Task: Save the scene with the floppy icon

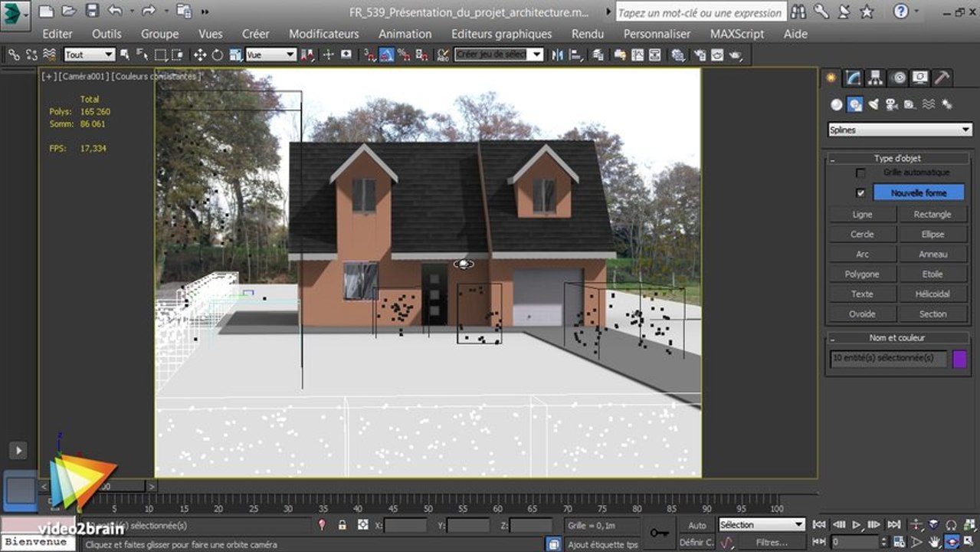Action: 92,11
